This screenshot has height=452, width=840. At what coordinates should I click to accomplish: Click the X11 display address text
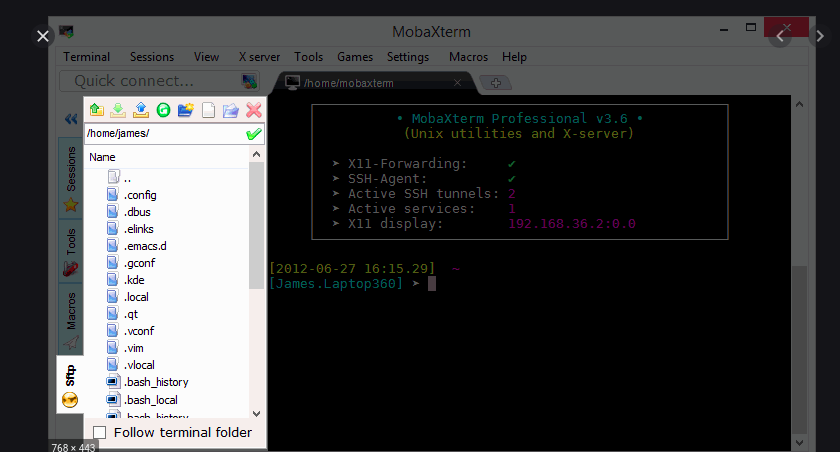coord(572,224)
